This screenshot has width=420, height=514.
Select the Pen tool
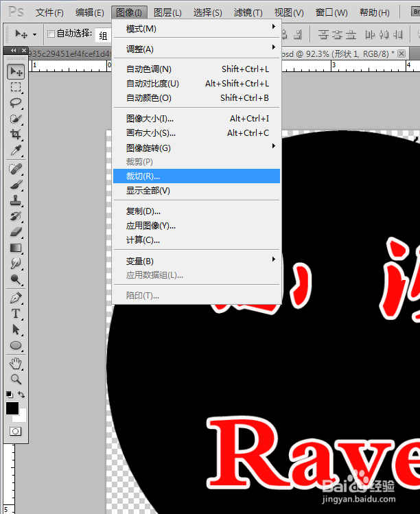(x=16, y=299)
